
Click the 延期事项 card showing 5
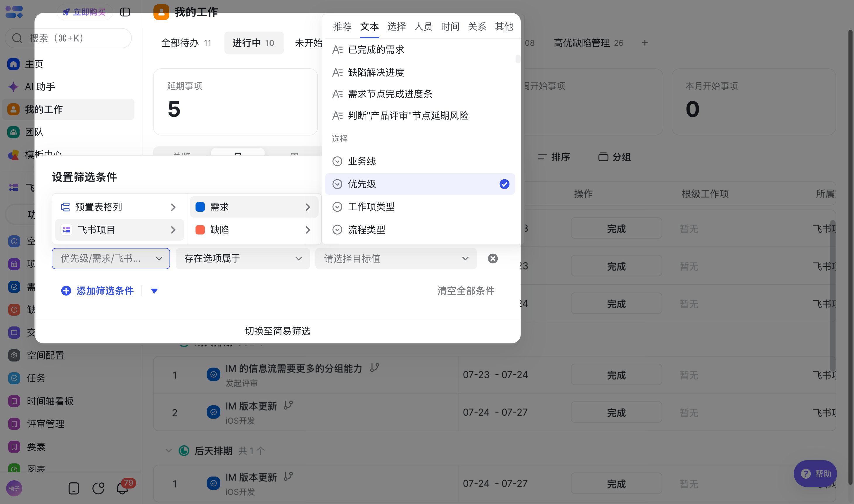click(235, 102)
